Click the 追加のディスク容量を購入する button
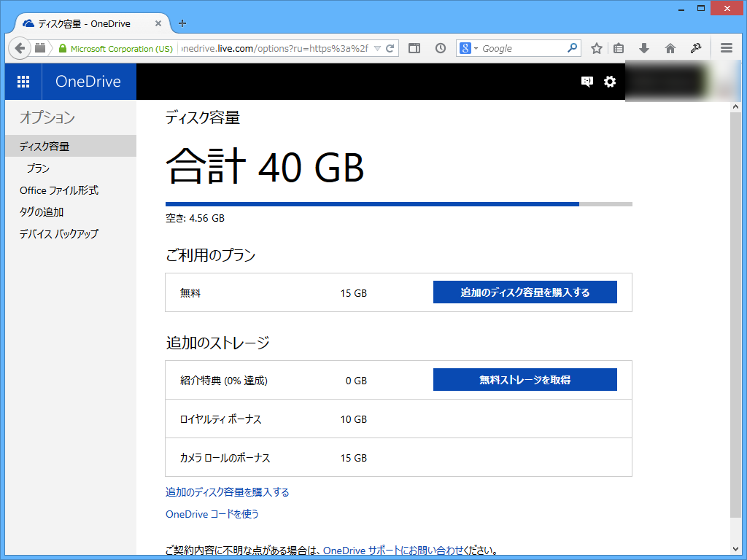747x560 pixels. point(525,292)
